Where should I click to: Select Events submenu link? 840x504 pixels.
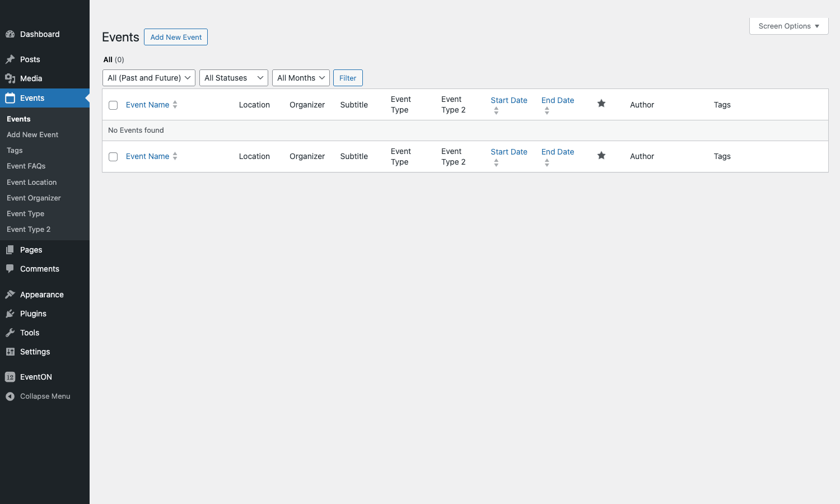[18, 119]
